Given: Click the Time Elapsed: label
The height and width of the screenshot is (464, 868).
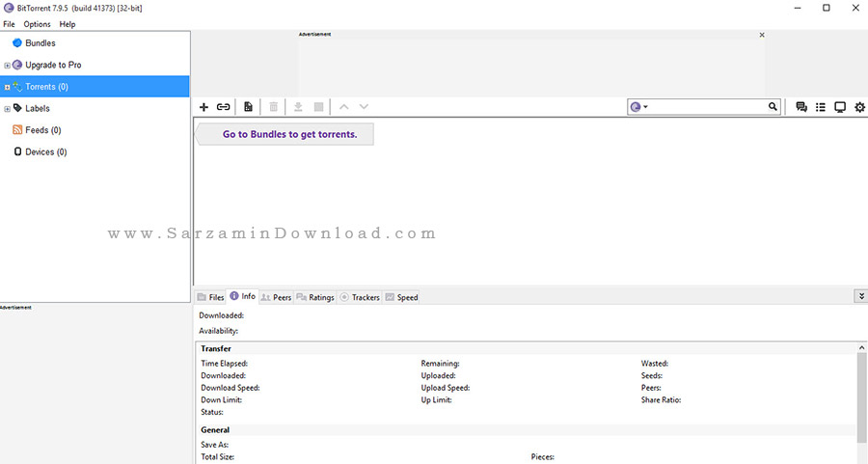Looking at the screenshot, I should 224,364.
